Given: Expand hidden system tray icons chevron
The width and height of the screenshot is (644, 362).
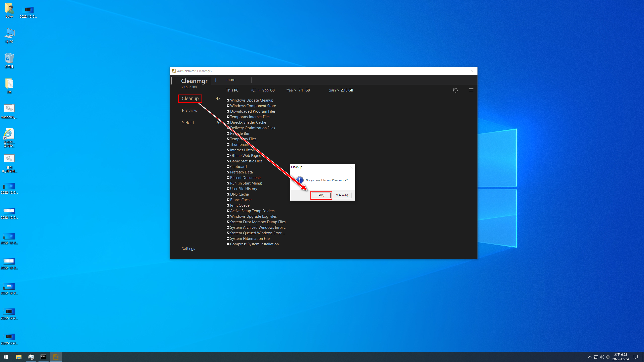Looking at the screenshot, I should 590,357.
